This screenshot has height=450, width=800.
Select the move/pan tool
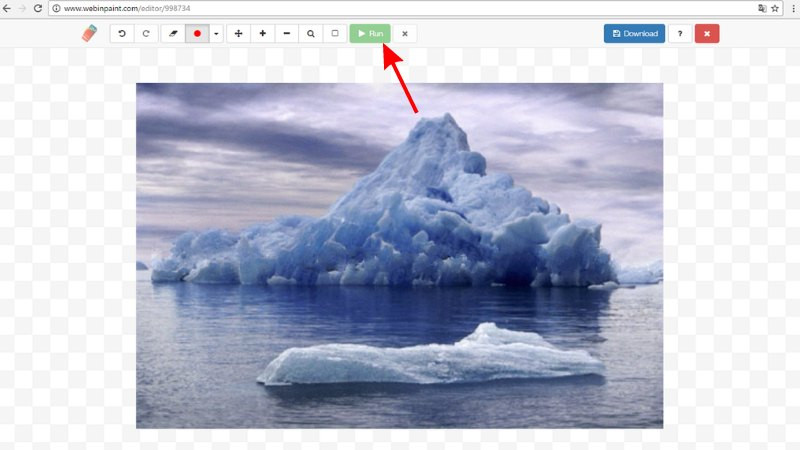click(238, 33)
